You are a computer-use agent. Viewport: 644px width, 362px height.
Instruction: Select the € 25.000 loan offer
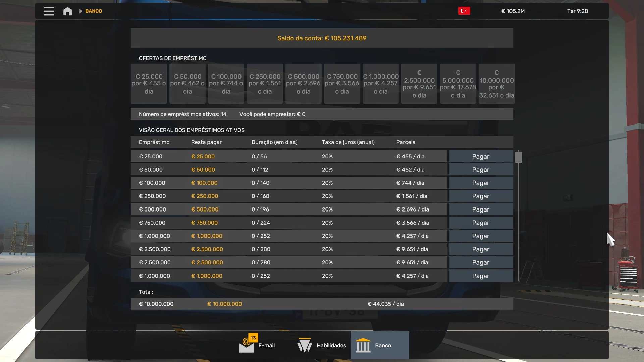149,84
